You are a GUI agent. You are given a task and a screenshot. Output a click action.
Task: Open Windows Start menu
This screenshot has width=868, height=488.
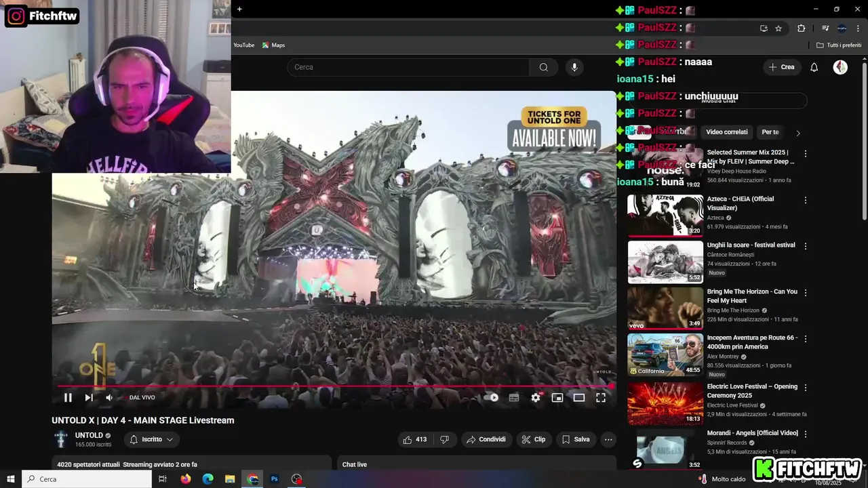click(11, 479)
